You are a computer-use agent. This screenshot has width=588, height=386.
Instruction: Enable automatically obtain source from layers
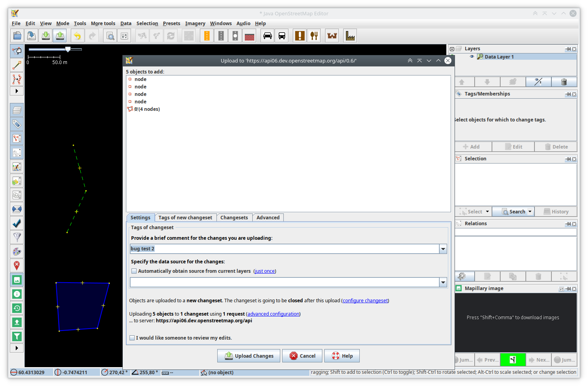pyautogui.click(x=134, y=271)
